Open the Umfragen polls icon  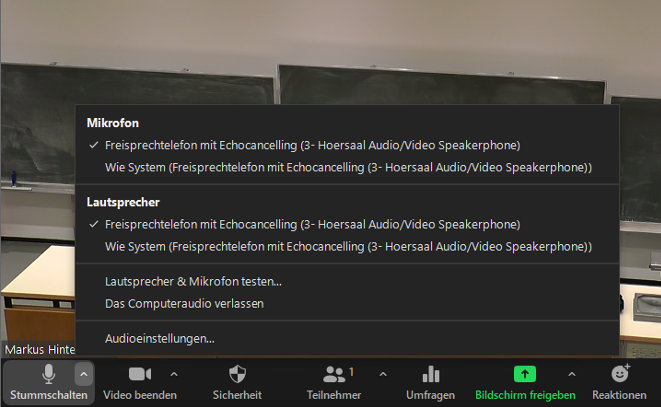[x=431, y=374]
